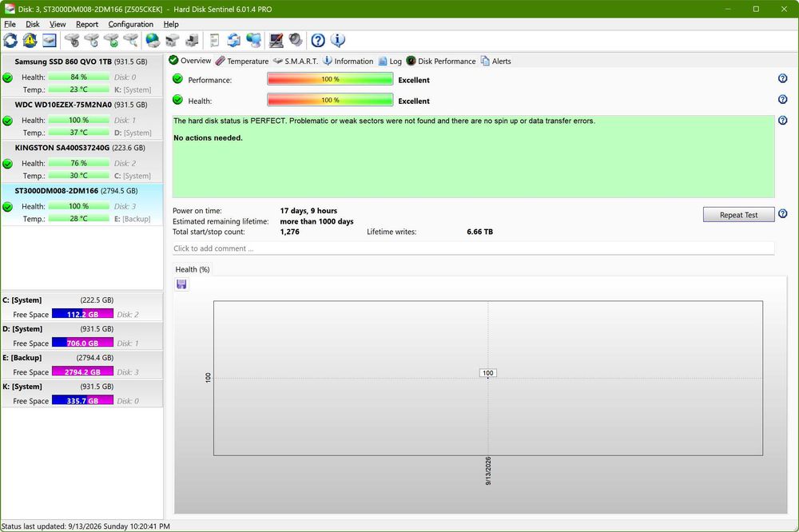Click the help icon beside Health rating

(x=783, y=99)
